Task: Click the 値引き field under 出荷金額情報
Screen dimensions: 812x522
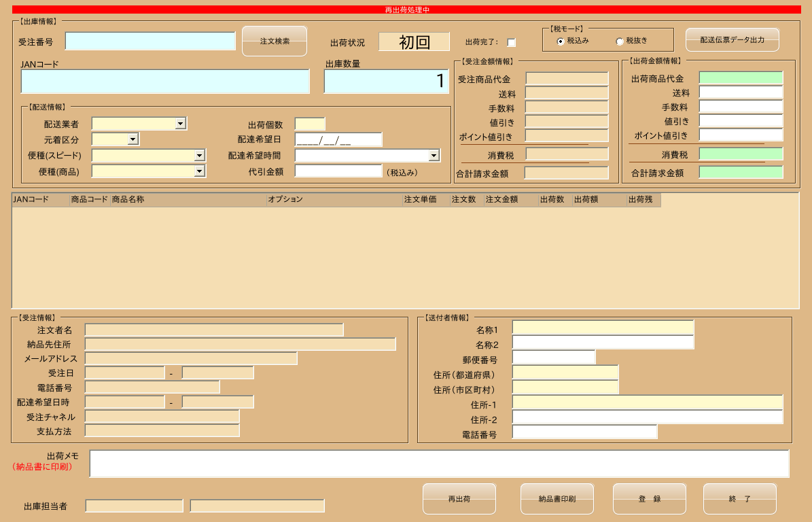Action: [x=741, y=121]
